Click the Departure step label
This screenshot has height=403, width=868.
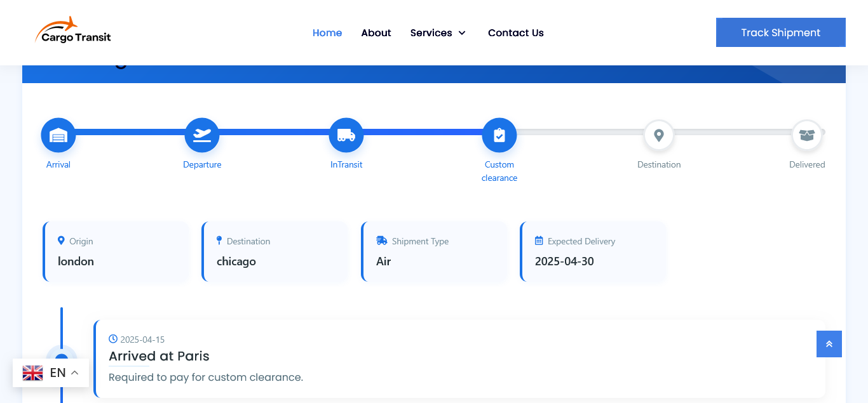click(202, 164)
